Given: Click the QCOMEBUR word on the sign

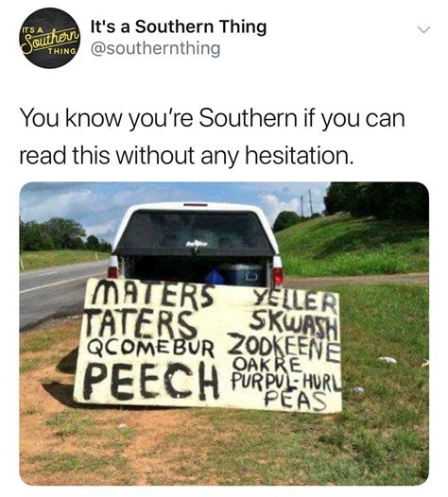Looking at the screenshot, I should (150, 349).
